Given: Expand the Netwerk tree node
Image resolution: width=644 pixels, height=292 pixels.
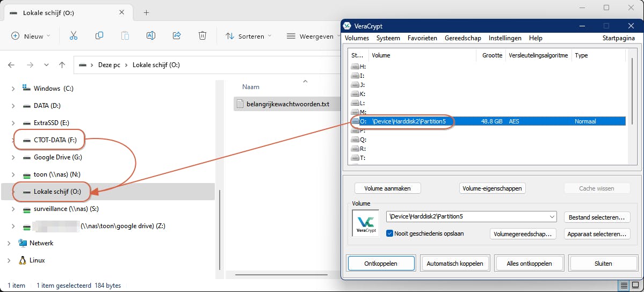Looking at the screenshot, I should click(9, 243).
